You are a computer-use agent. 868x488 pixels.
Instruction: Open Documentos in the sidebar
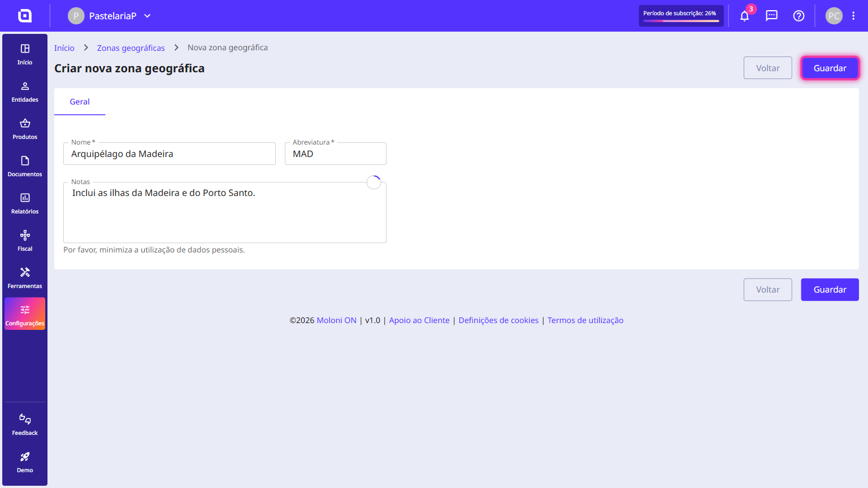point(25,166)
